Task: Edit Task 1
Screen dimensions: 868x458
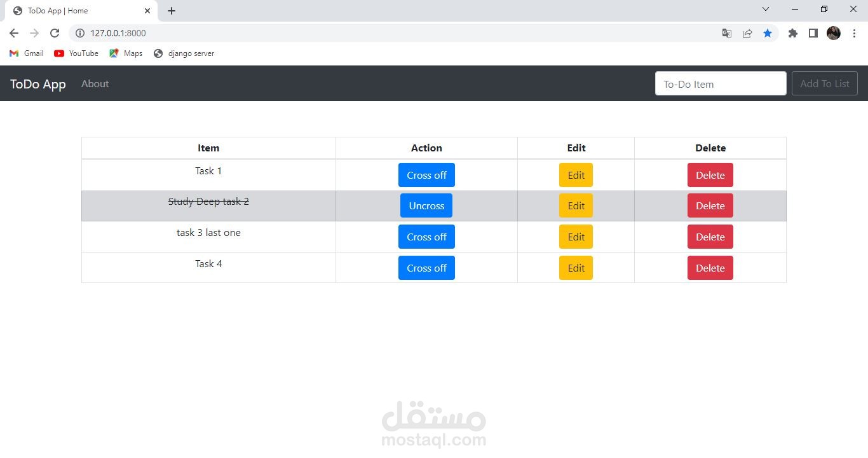Action: 576,175
